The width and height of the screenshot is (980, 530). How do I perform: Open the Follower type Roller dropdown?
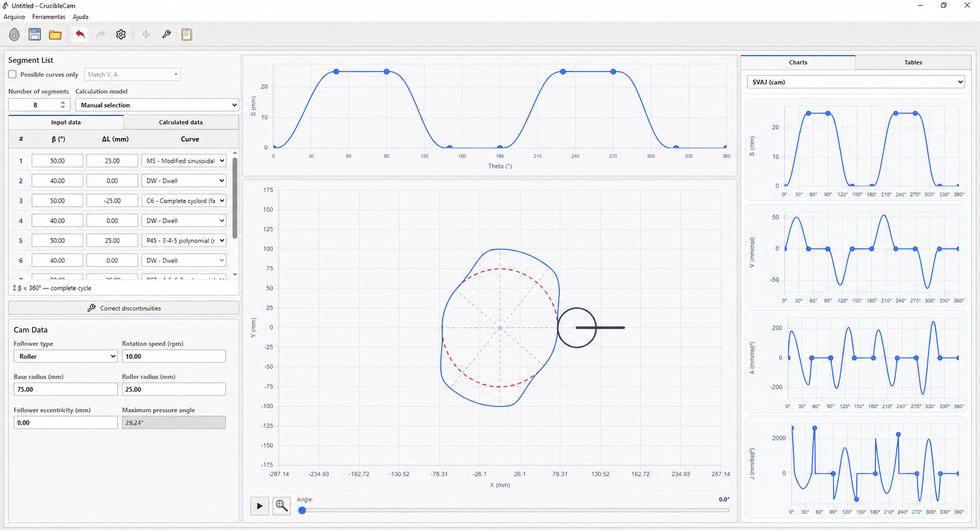tap(65, 356)
